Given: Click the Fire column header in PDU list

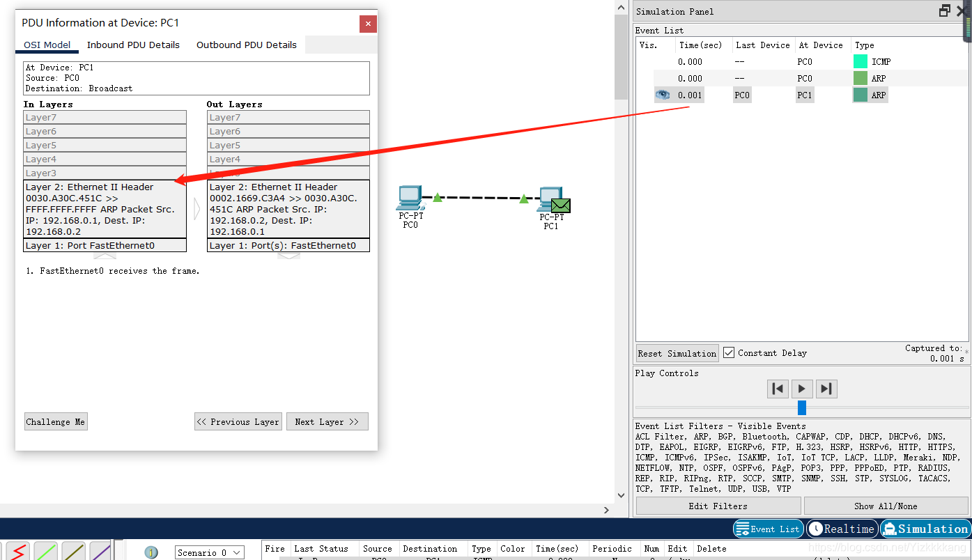Looking at the screenshot, I should click(x=275, y=548).
